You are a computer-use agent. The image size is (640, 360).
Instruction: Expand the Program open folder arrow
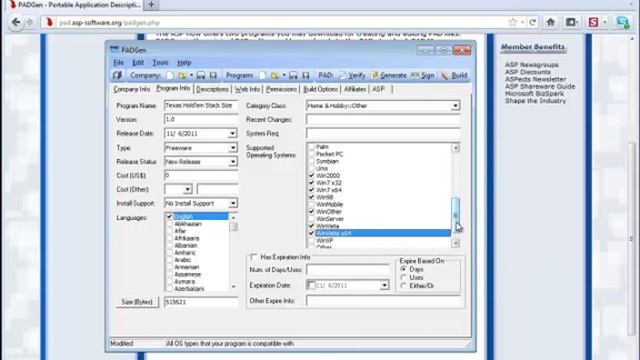tap(284, 76)
